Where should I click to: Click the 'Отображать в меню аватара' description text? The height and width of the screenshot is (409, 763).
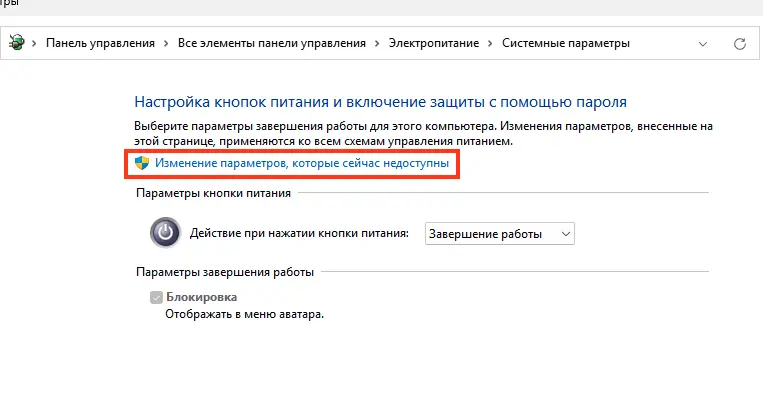(244, 314)
